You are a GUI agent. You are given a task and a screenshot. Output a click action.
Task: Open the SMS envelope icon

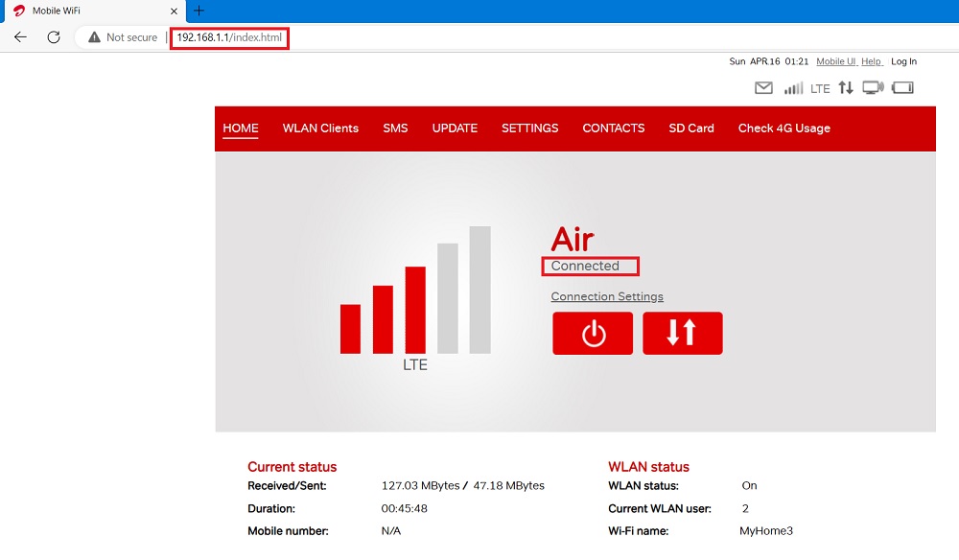[763, 87]
